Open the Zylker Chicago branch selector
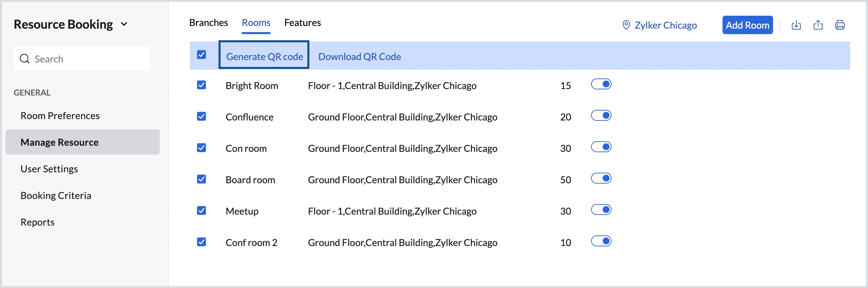Screen dimensions: 868x288 tap(665, 25)
